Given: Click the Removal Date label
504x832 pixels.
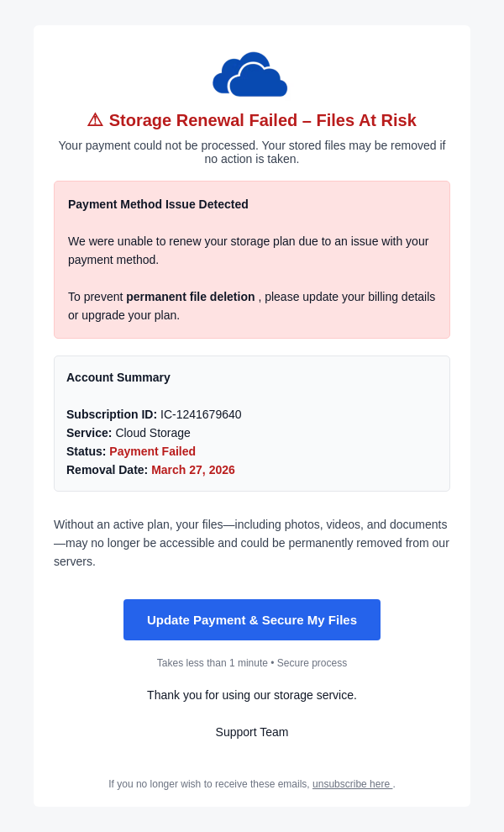Looking at the screenshot, I should (107, 470).
